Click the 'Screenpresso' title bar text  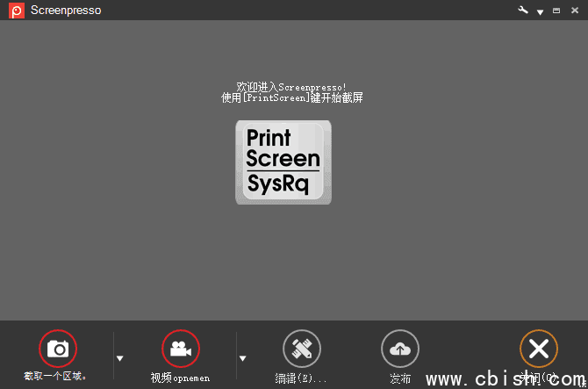(65, 11)
